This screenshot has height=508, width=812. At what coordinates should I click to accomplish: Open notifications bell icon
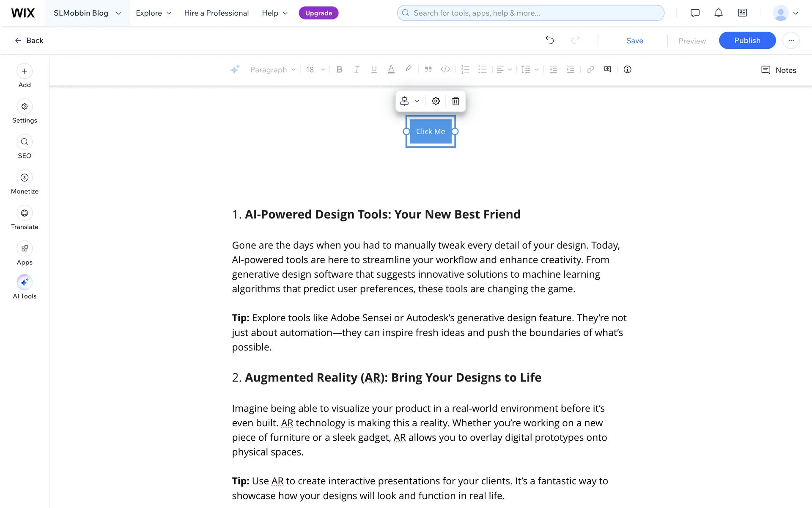pos(718,13)
